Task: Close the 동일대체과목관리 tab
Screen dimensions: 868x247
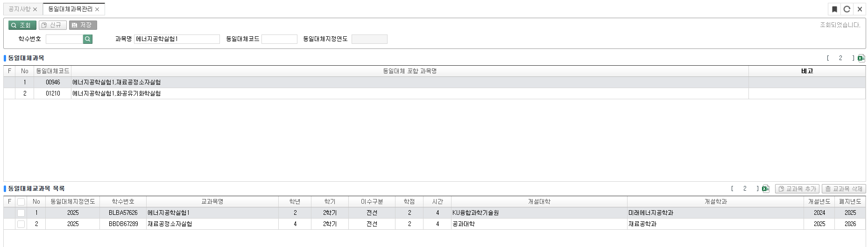Action: click(97, 9)
